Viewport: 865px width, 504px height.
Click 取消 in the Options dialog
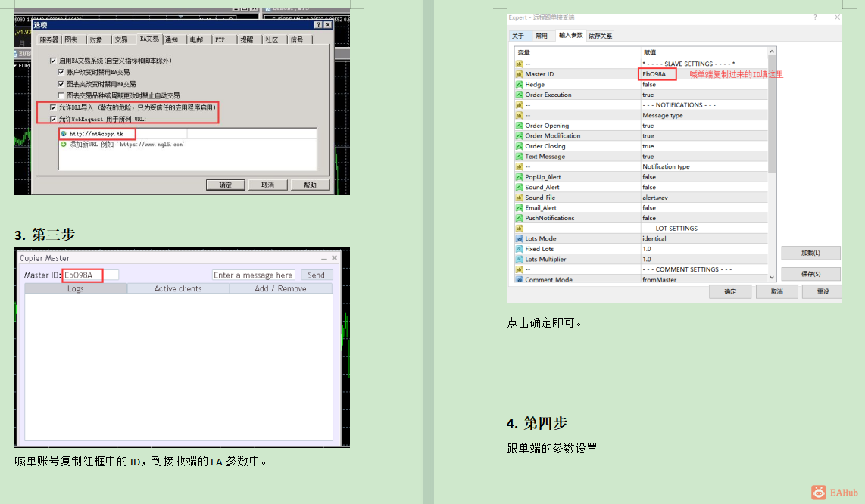click(267, 185)
